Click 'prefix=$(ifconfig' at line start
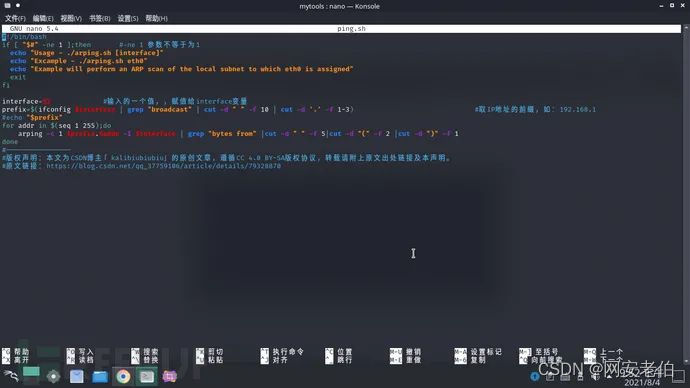 tap(36, 110)
